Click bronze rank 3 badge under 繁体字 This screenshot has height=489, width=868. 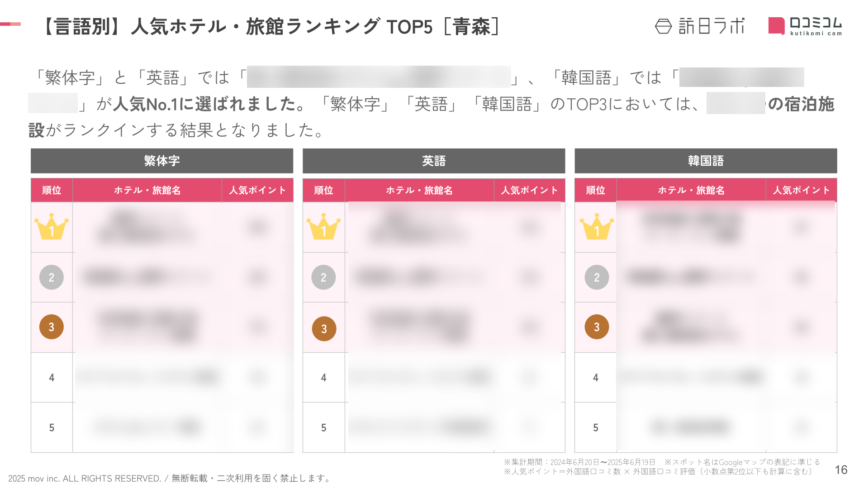coord(52,327)
